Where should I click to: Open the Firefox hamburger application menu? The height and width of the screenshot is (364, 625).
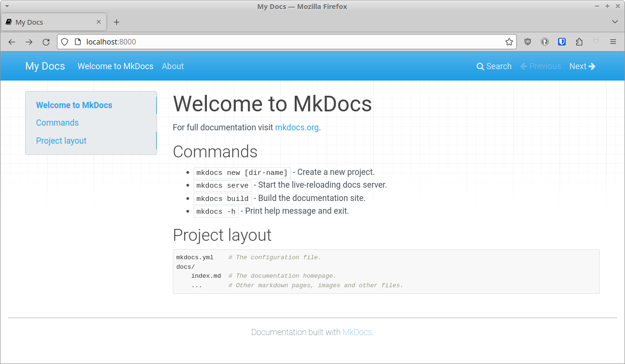point(613,42)
